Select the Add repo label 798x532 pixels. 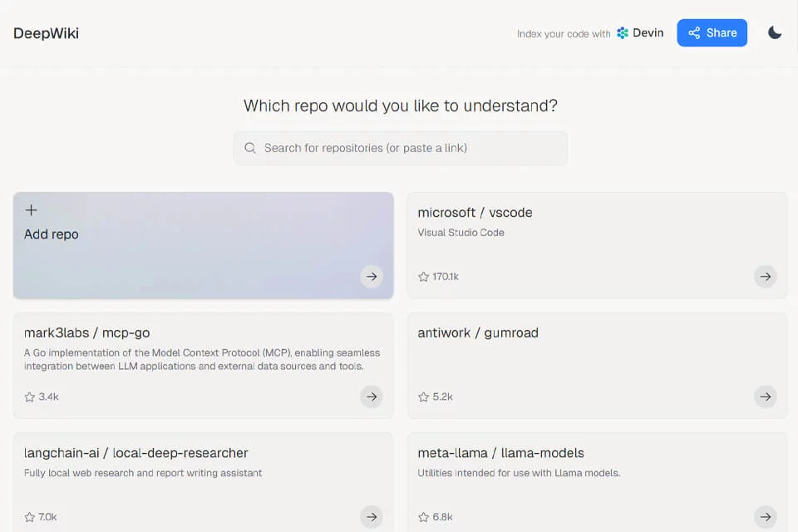click(x=52, y=234)
